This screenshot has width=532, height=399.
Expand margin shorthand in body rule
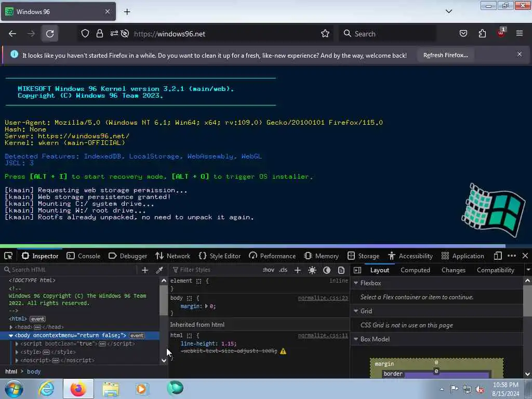click(x=206, y=306)
